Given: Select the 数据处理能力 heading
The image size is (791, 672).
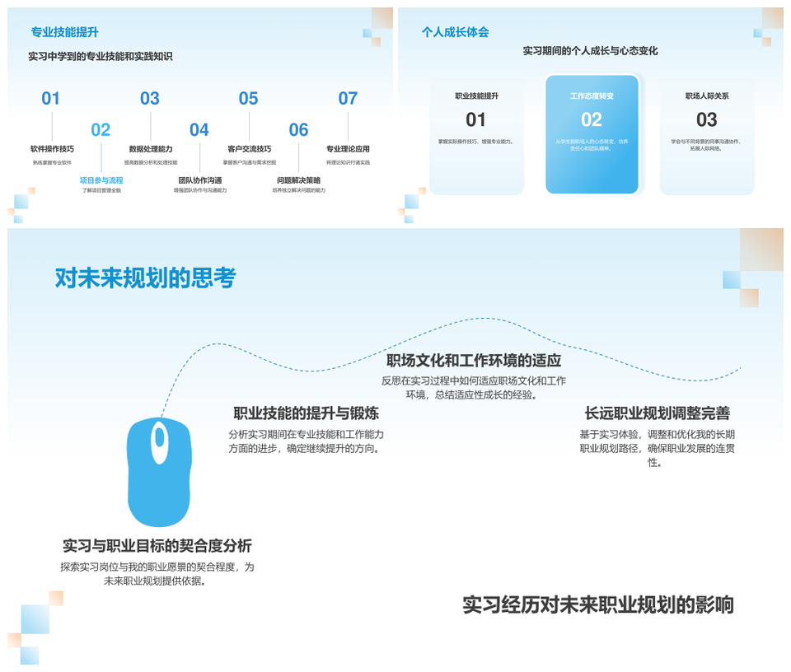Looking at the screenshot, I should pos(151,149).
